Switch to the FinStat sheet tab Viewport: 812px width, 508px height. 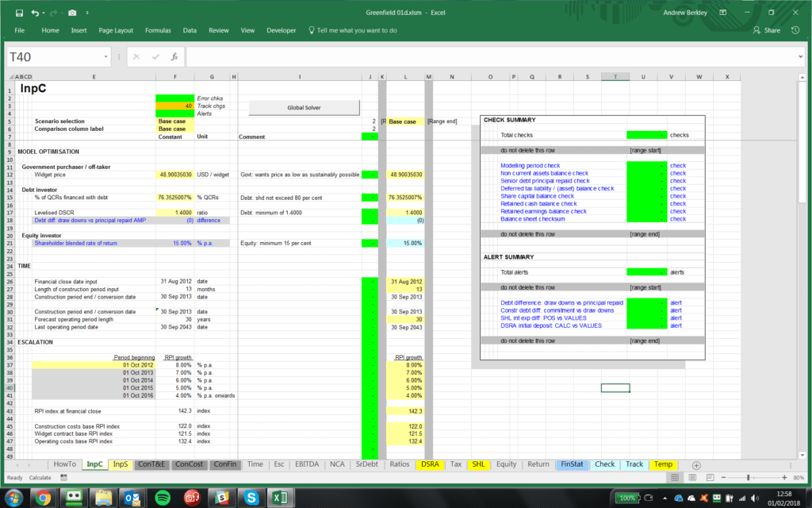tap(572, 464)
